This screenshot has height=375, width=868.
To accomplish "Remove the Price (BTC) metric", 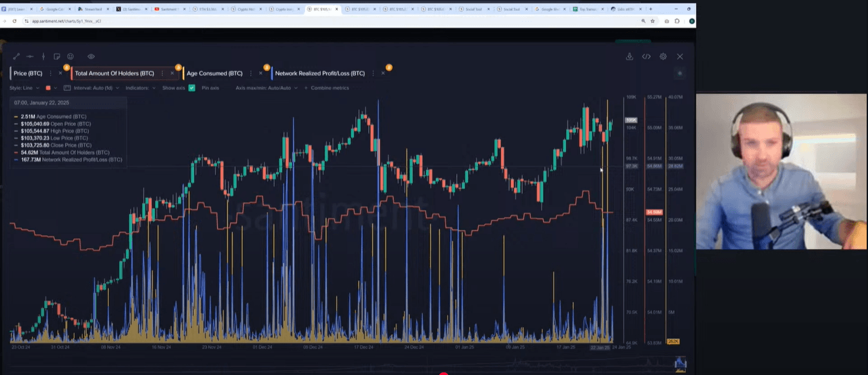I will tap(60, 74).
